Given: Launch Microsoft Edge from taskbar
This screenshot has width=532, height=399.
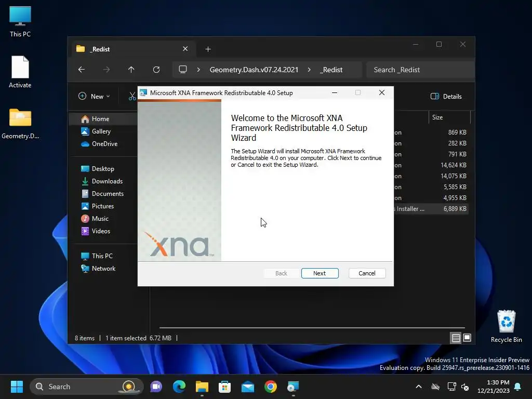Looking at the screenshot, I should [x=179, y=387].
